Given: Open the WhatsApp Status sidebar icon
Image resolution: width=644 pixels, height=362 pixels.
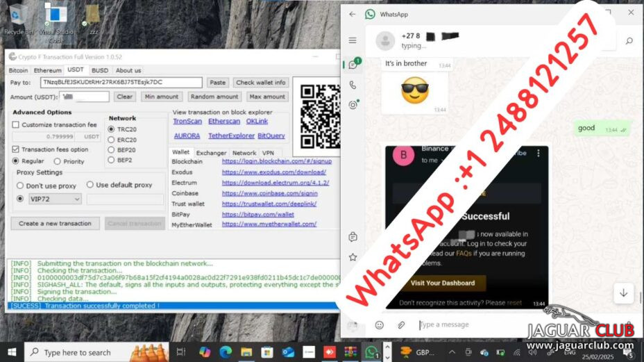Looking at the screenshot, I should (x=353, y=105).
